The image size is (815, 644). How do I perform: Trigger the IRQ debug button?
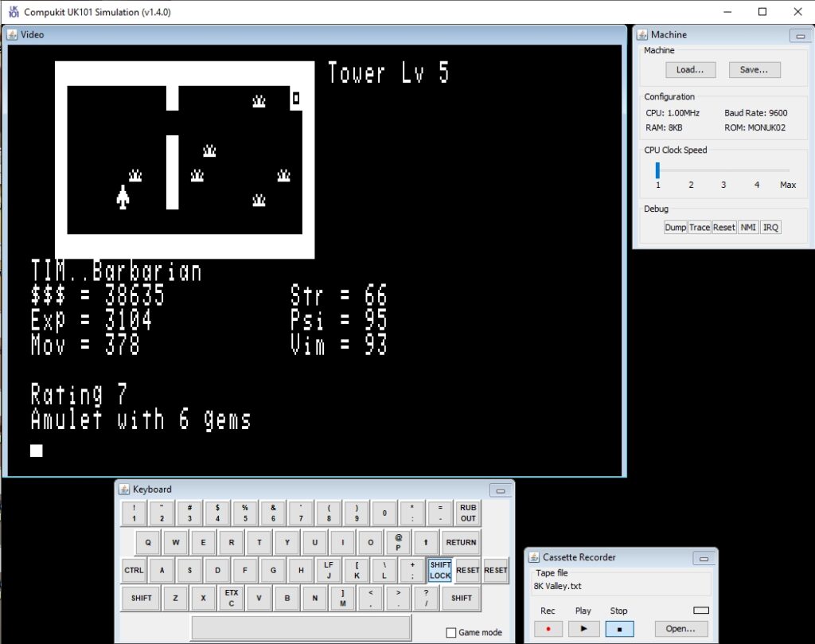[x=770, y=227]
